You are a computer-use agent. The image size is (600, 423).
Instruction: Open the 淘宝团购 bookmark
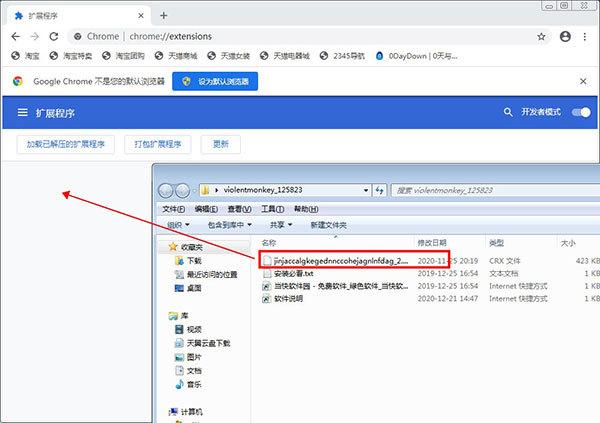[123, 56]
